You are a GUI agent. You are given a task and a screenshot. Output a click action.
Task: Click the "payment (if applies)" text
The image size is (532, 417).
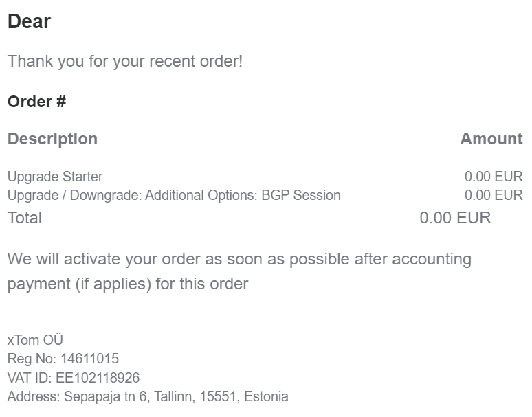[78, 284]
